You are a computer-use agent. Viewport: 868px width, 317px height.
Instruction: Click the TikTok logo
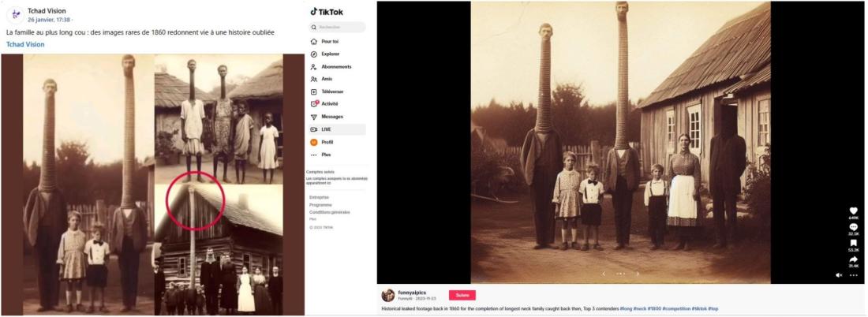point(326,12)
